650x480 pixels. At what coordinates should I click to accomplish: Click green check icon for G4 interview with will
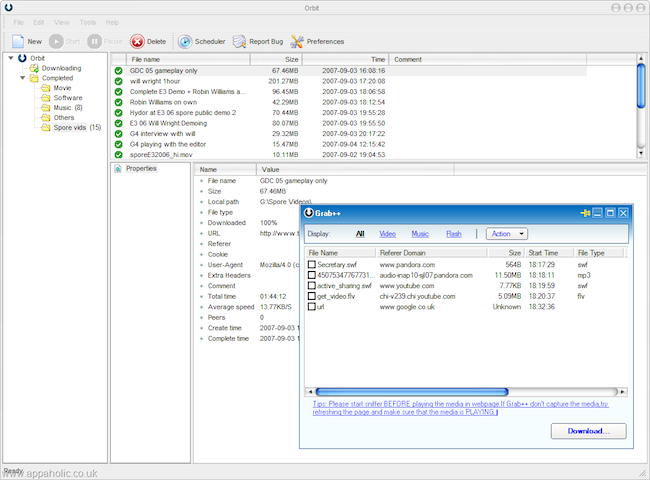(119, 134)
